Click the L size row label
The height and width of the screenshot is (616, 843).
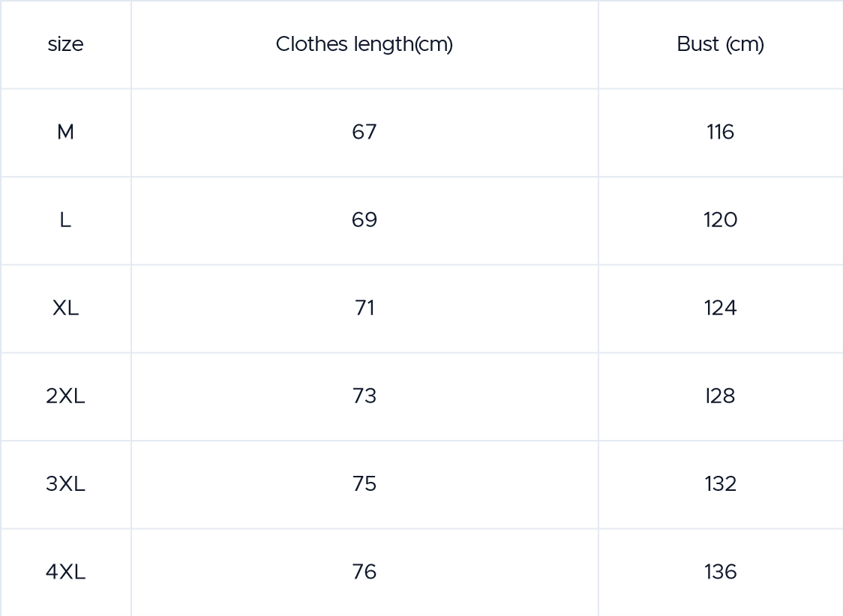click(65, 220)
